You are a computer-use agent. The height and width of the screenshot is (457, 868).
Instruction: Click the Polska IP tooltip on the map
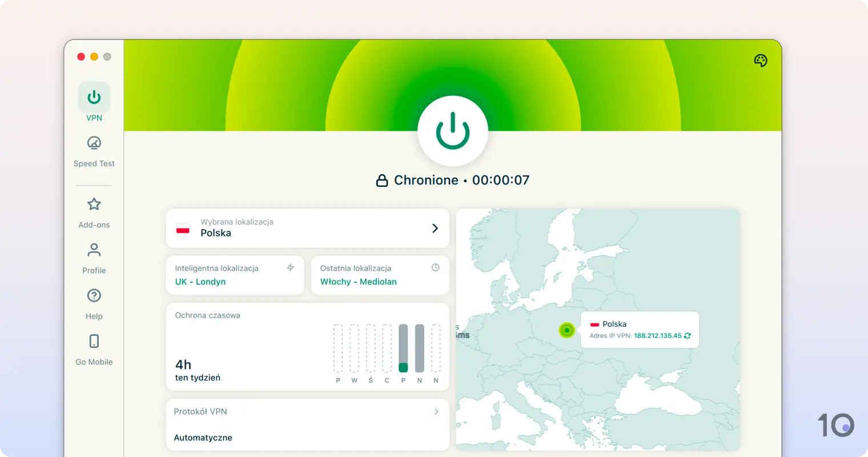(640, 330)
